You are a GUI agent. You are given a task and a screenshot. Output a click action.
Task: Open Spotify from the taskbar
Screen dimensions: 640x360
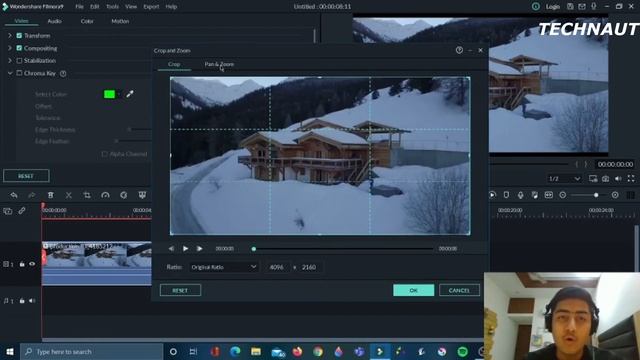pos(462,351)
